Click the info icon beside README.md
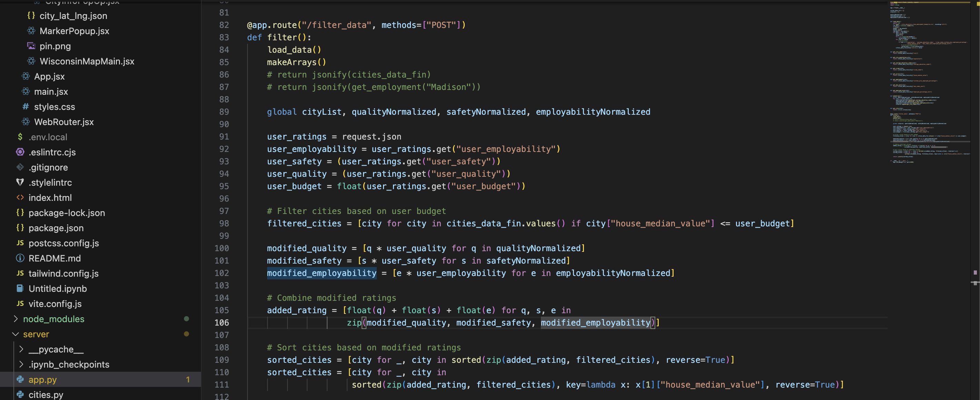The height and width of the screenshot is (400, 980). click(20, 258)
